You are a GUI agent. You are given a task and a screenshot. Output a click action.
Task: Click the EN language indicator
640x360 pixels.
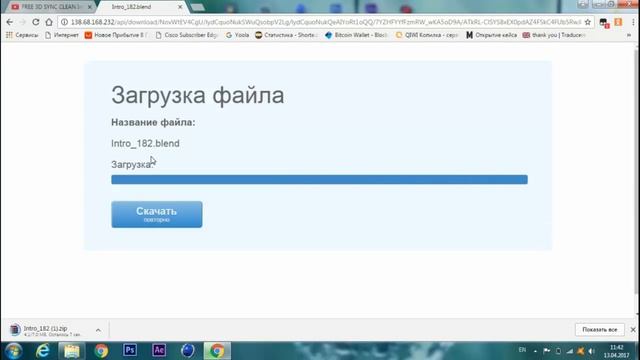522,350
